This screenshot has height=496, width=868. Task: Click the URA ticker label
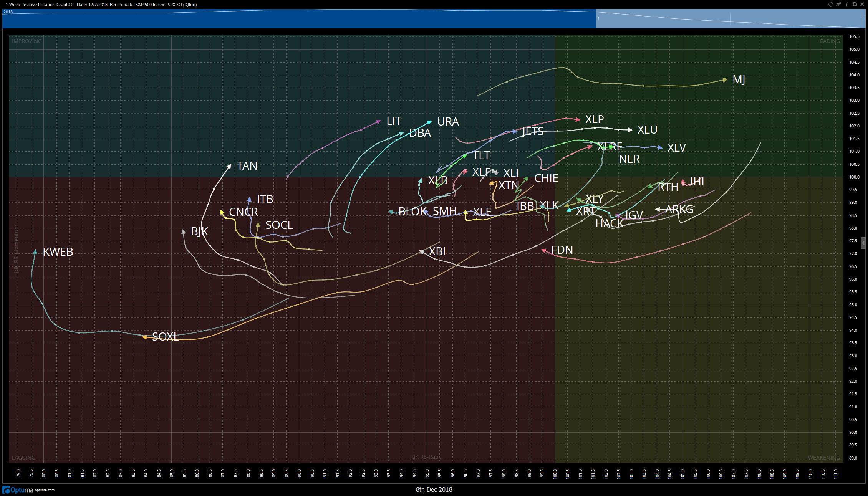pyautogui.click(x=448, y=122)
